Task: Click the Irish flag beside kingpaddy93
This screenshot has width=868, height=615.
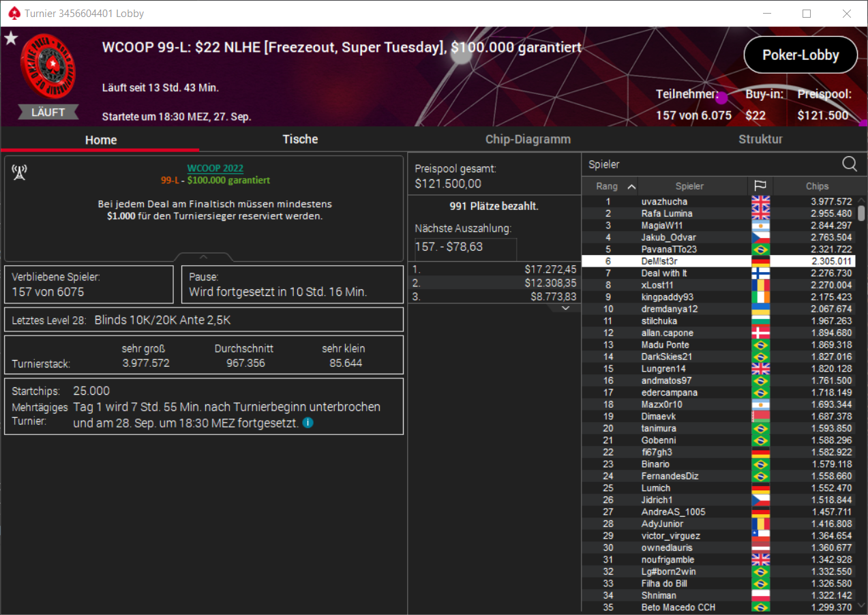Action: (x=760, y=297)
